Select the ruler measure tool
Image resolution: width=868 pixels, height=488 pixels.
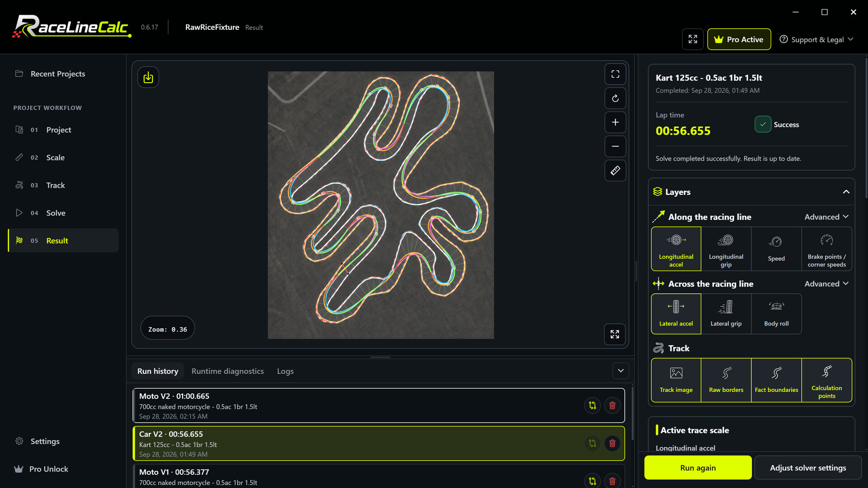click(615, 171)
